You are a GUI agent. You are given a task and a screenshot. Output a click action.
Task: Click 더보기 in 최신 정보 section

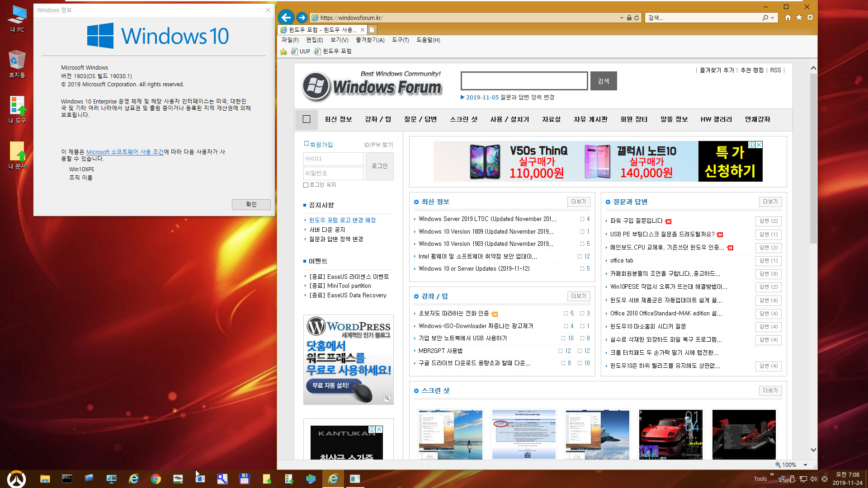click(579, 202)
